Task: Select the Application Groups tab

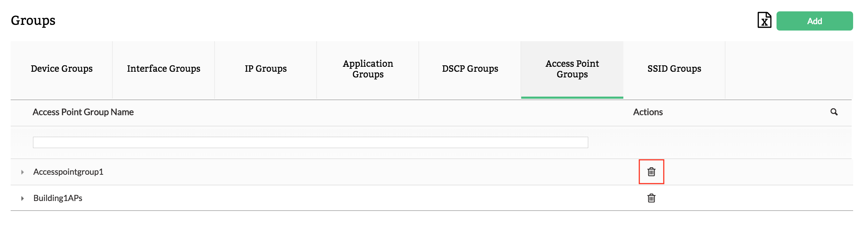Action: tap(368, 69)
